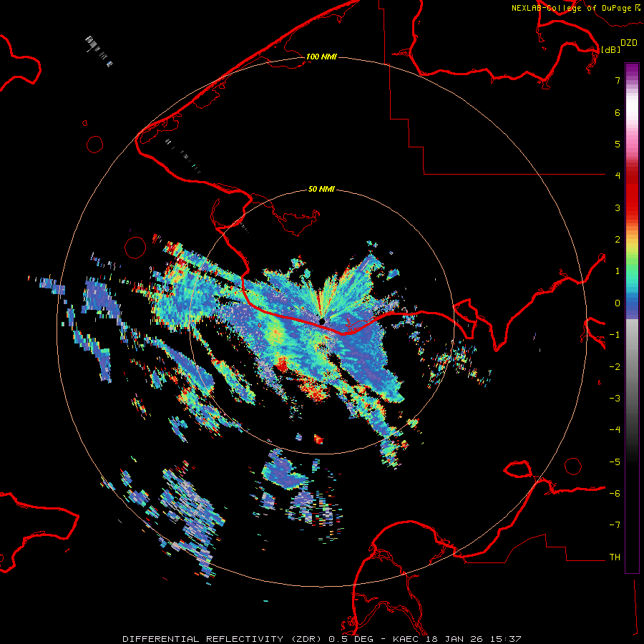Viewport: 644px width, 644px height.
Task: Click the 7 value on the color scale
Action: 618,80
